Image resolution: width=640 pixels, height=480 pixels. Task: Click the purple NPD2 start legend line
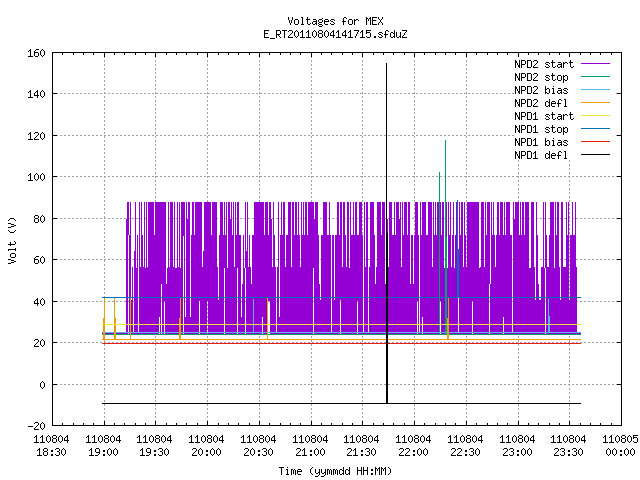click(595, 64)
